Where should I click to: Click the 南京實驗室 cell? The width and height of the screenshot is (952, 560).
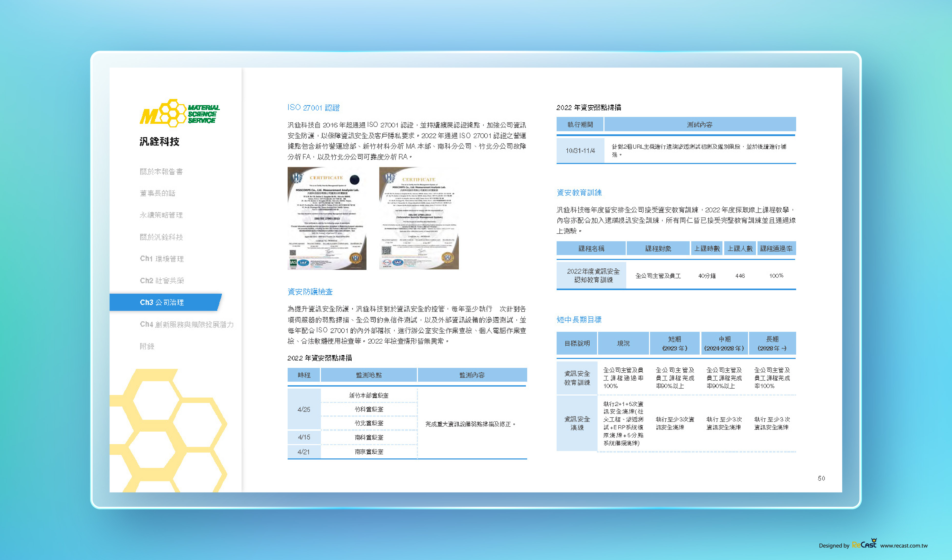[369, 452]
